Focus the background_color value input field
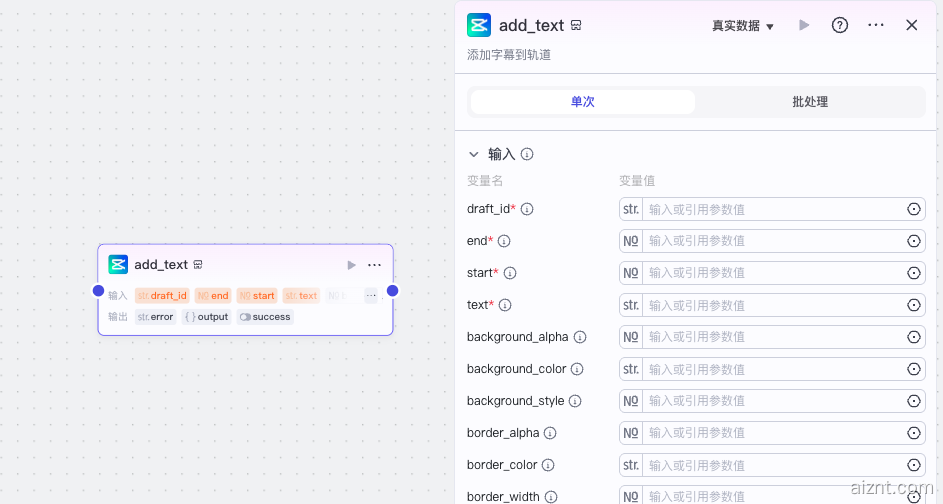Screen dimensions: 943x504 (x=772, y=369)
